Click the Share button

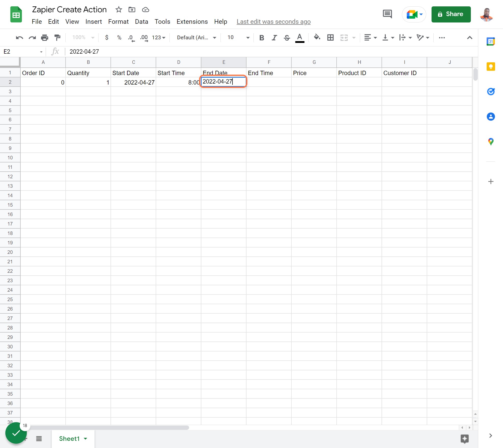(451, 14)
